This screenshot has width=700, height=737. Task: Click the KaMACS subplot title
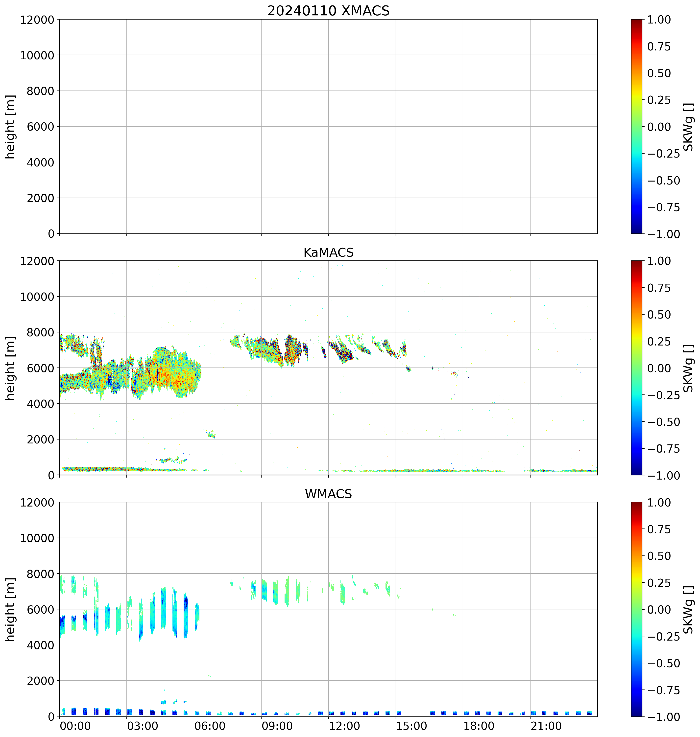[x=328, y=253]
